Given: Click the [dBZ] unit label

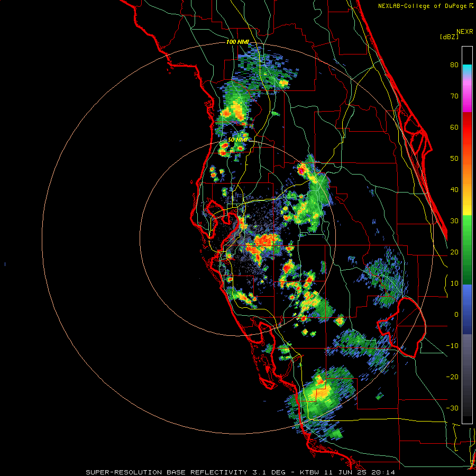Looking at the screenshot, I should click(x=449, y=36).
